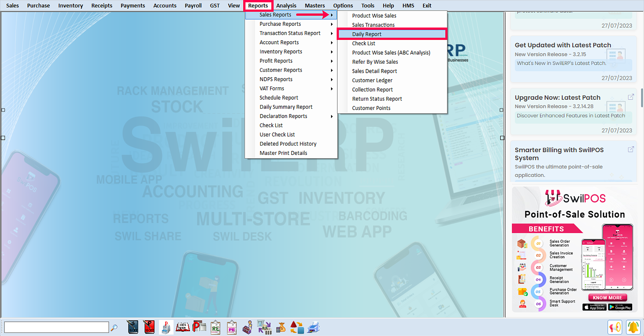Open external link icon on Smarter Billing card
644x336 pixels.
coord(631,149)
